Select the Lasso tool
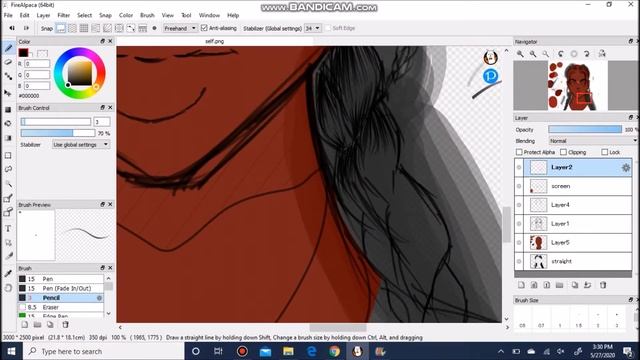The height and width of the screenshot is (360, 640). coord(8,169)
